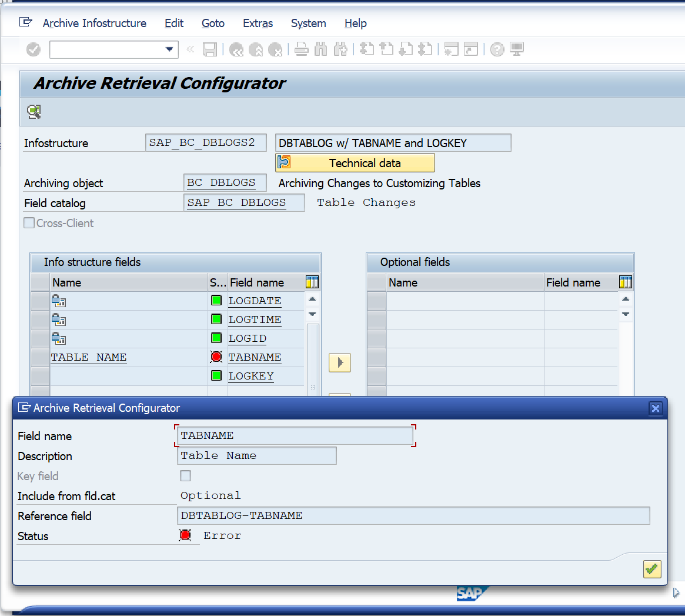Screen dimensions: 685x616
Task: Click the green checkmark Continue button in dialog
Action: [x=652, y=569]
